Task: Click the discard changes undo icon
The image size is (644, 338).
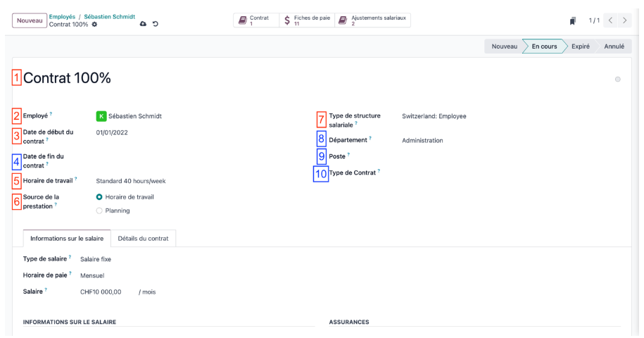Action: click(156, 24)
